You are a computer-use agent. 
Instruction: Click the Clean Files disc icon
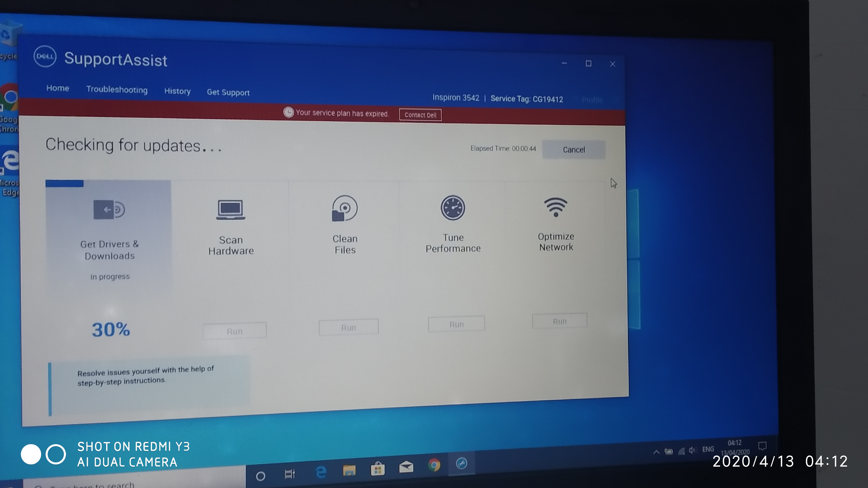(x=344, y=208)
